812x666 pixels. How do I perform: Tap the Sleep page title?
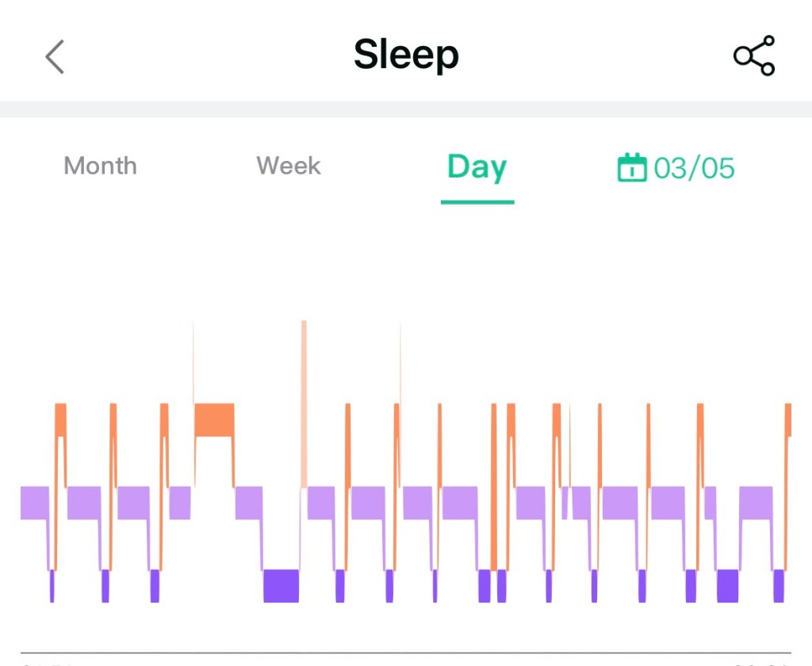(x=406, y=55)
